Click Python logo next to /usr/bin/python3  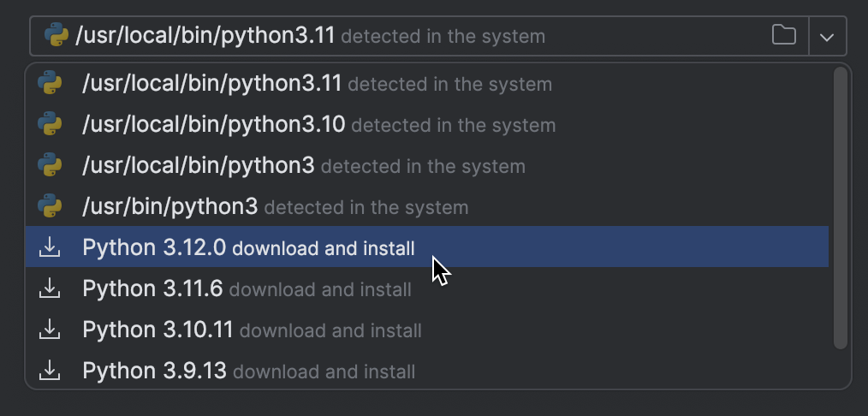pyautogui.click(x=50, y=207)
